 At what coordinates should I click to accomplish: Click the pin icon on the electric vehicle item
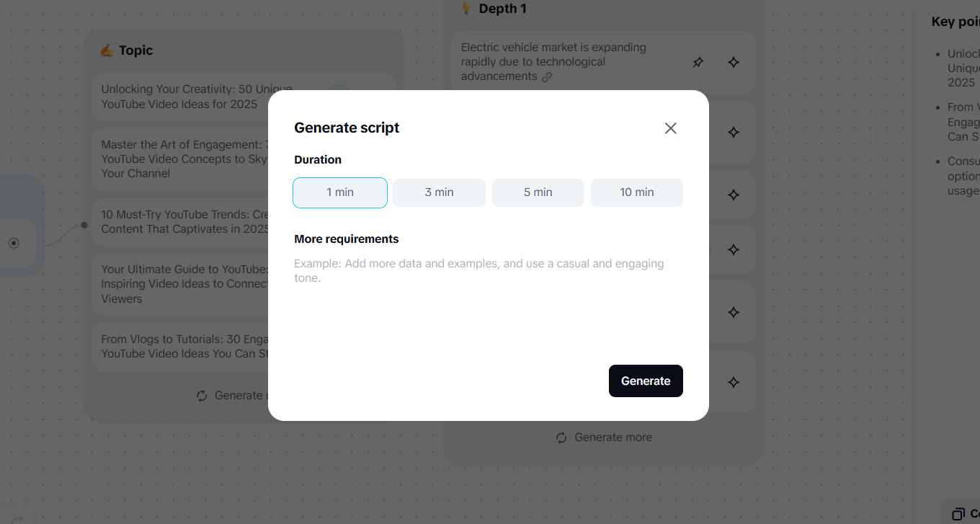click(698, 63)
